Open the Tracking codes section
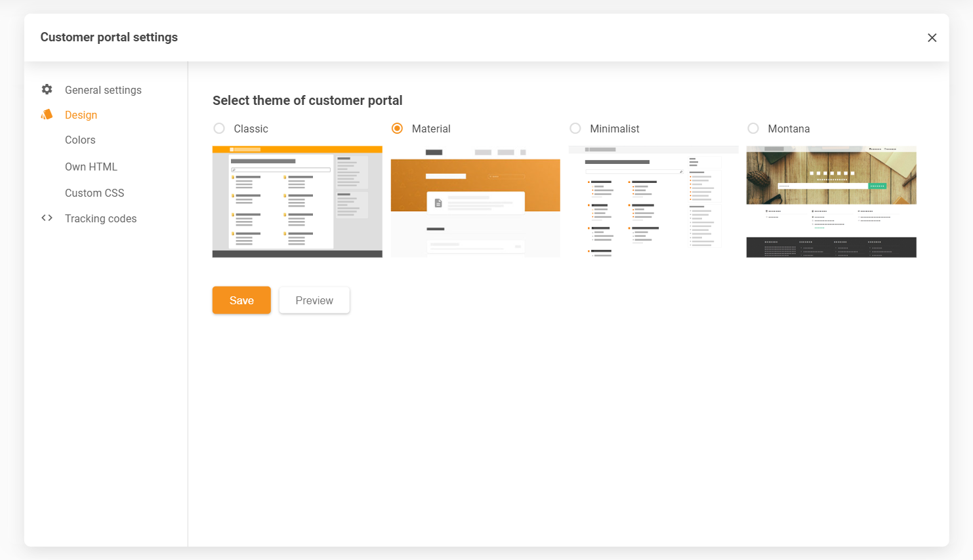This screenshot has height=560, width=973. [100, 218]
